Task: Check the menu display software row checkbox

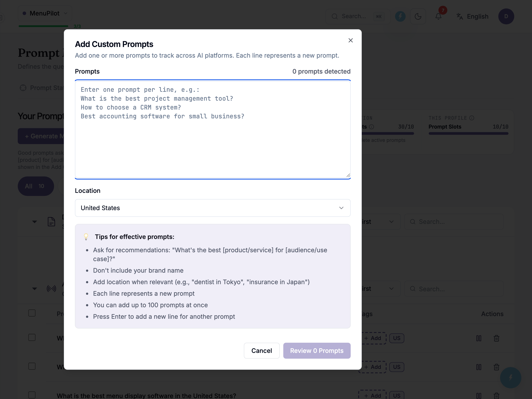Action: click(x=32, y=395)
